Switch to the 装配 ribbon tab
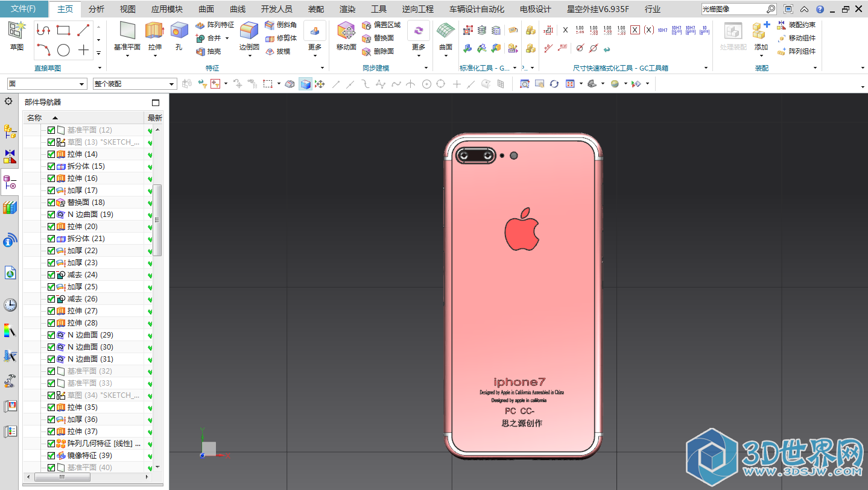Viewport: 868px width, 490px height. click(x=316, y=9)
